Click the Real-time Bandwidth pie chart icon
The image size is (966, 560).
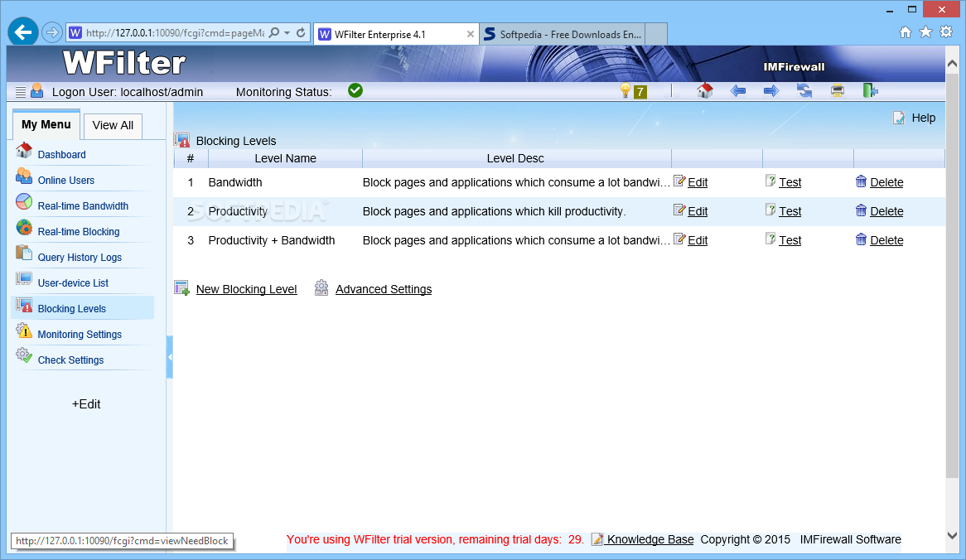click(x=24, y=201)
